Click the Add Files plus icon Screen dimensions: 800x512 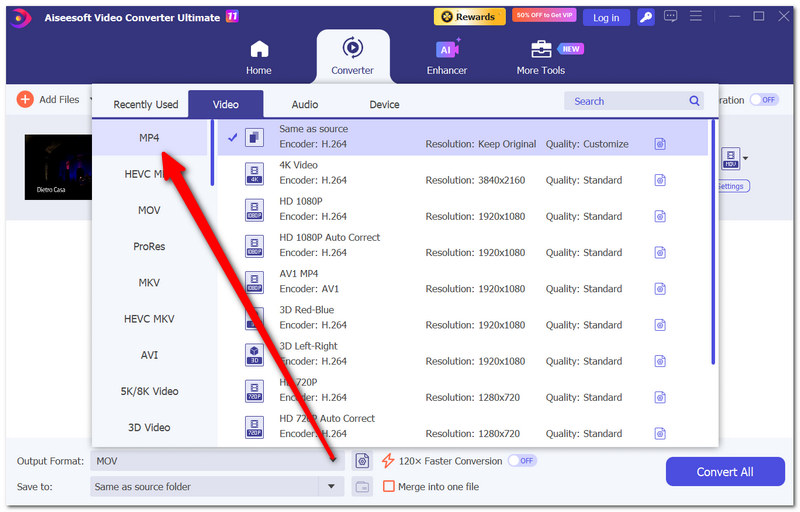coord(25,99)
